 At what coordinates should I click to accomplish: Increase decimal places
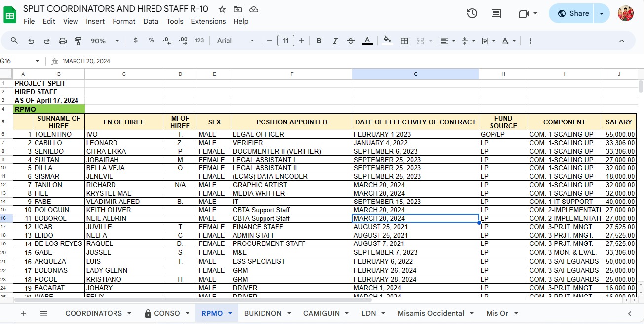(183, 40)
